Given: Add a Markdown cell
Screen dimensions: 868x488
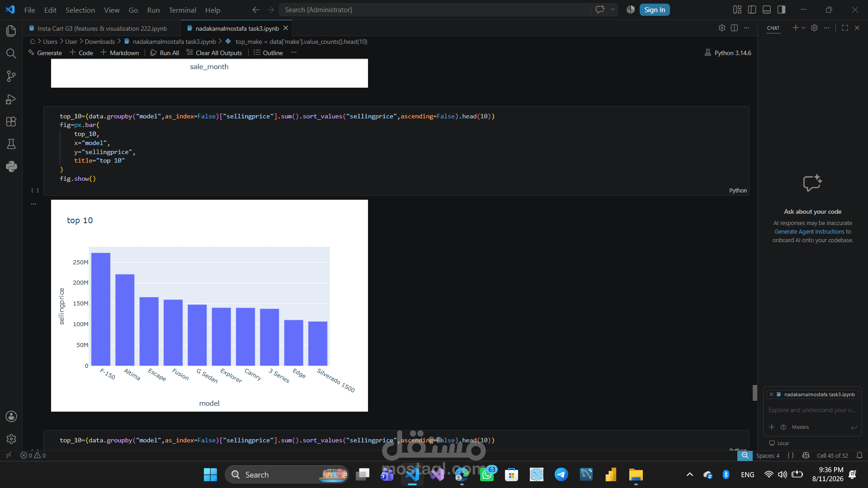Looking at the screenshot, I should pos(119,53).
